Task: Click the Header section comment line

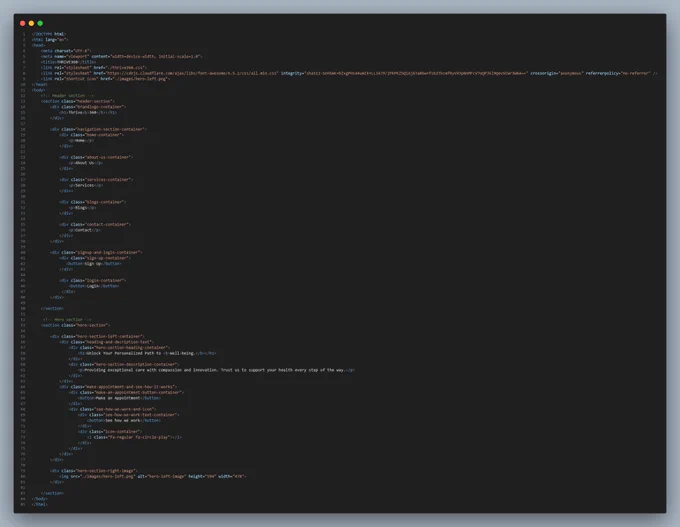Action: (x=67, y=95)
